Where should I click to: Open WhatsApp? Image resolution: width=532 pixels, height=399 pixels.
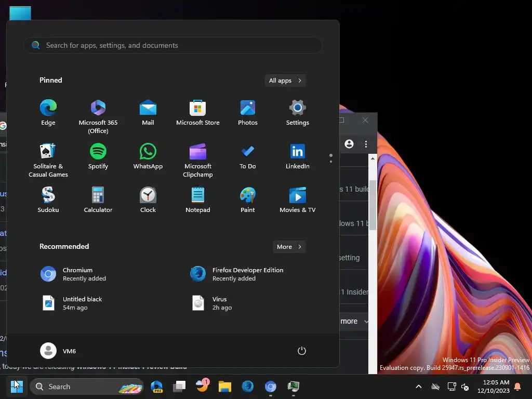pyautogui.click(x=148, y=156)
